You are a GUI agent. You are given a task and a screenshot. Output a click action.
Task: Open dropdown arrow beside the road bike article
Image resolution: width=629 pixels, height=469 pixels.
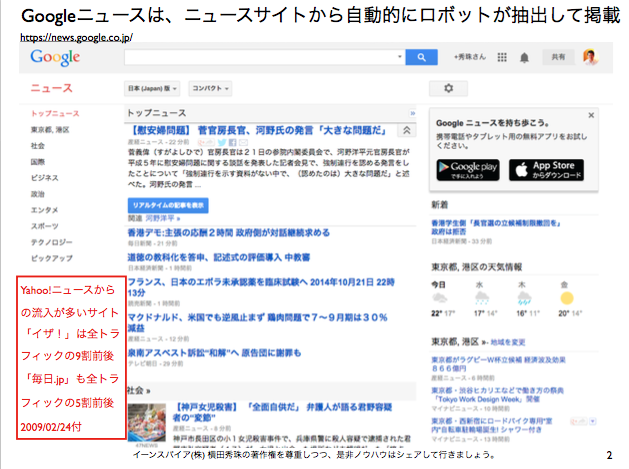pyautogui.click(x=592, y=421)
